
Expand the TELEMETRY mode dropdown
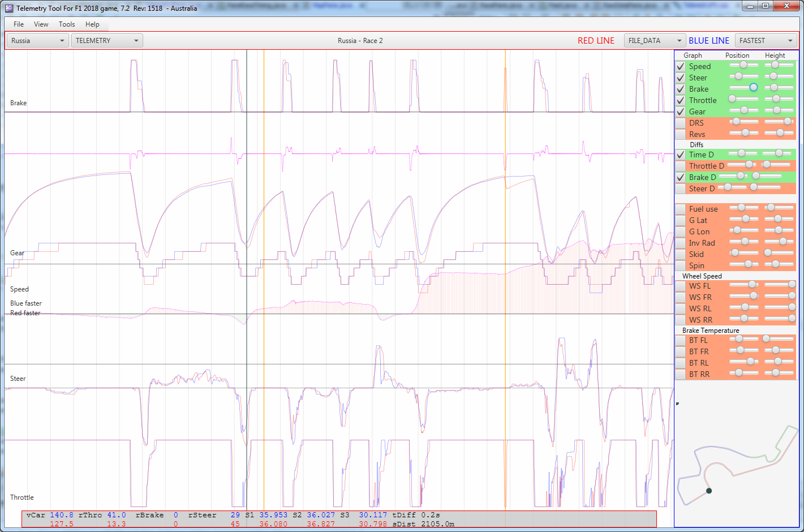click(x=107, y=41)
